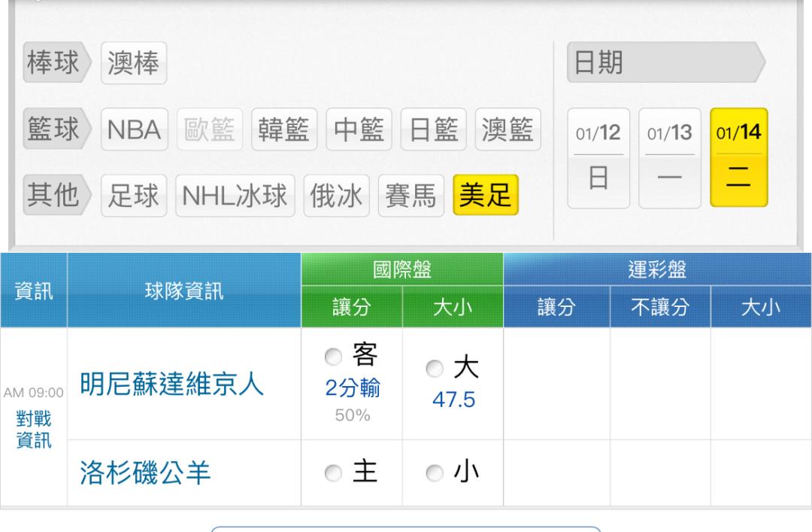Click the 資訊 column header
The width and height of the screenshot is (812, 532).
(34, 290)
